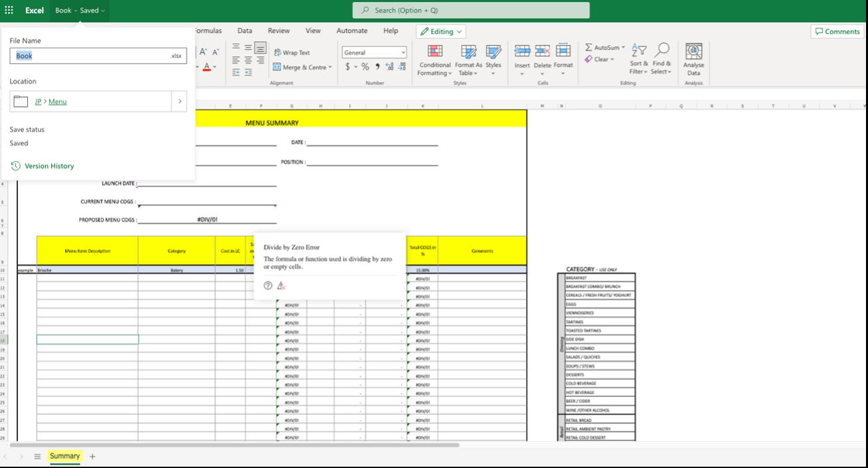
Task: Click the Delete cells icon
Action: point(543,50)
